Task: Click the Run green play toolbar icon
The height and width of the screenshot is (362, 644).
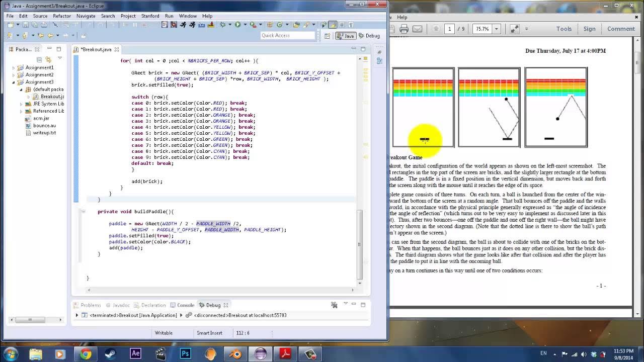Action: click(237, 24)
